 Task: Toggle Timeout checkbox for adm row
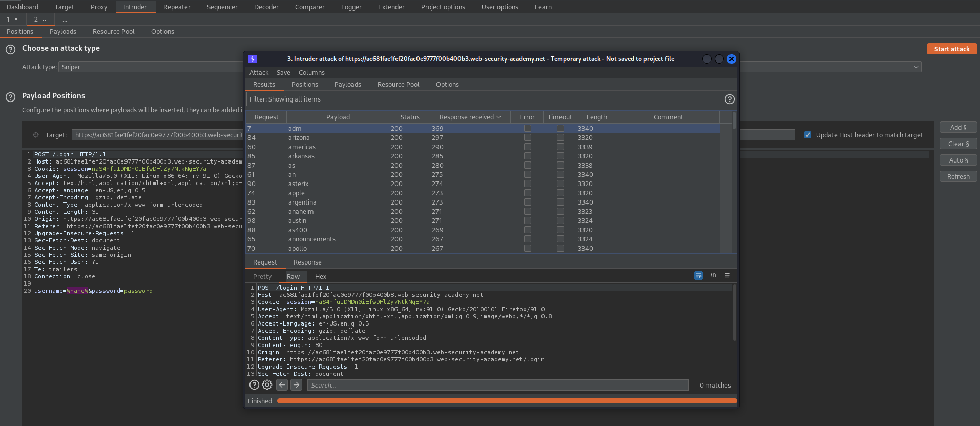[560, 128]
